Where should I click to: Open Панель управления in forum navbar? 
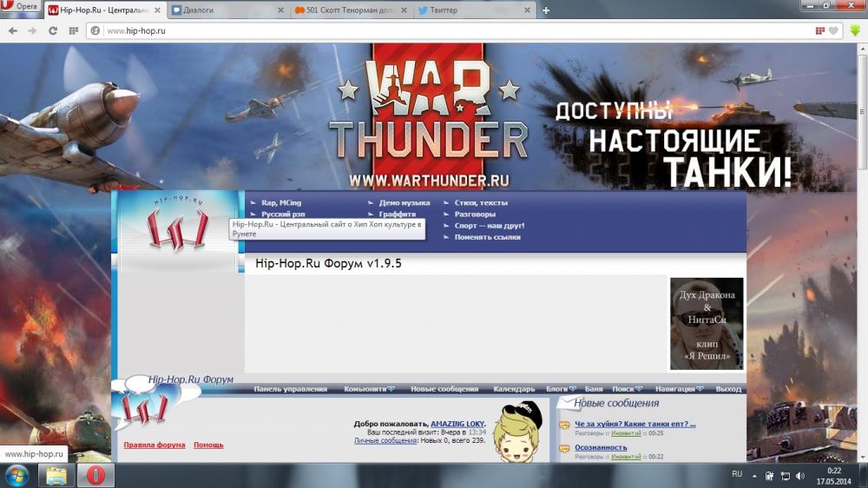[x=290, y=389]
